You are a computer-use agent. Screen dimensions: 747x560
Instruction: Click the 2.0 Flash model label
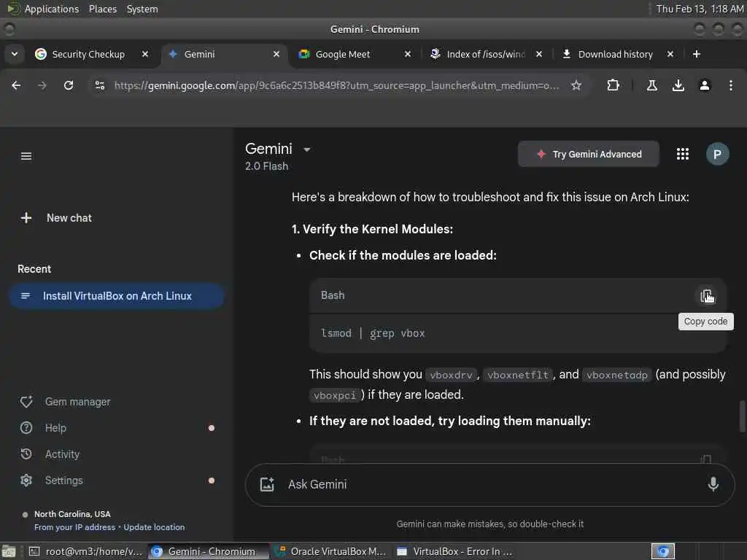[266, 166]
